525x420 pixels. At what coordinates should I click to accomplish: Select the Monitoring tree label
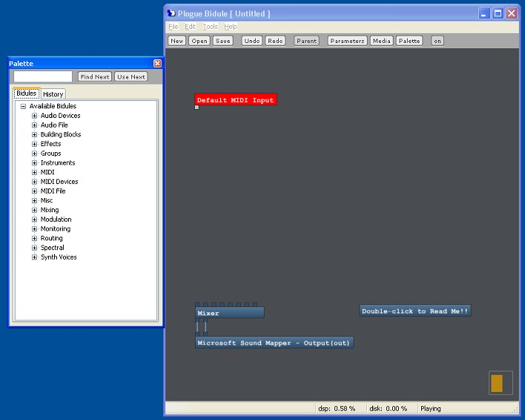click(x=56, y=229)
